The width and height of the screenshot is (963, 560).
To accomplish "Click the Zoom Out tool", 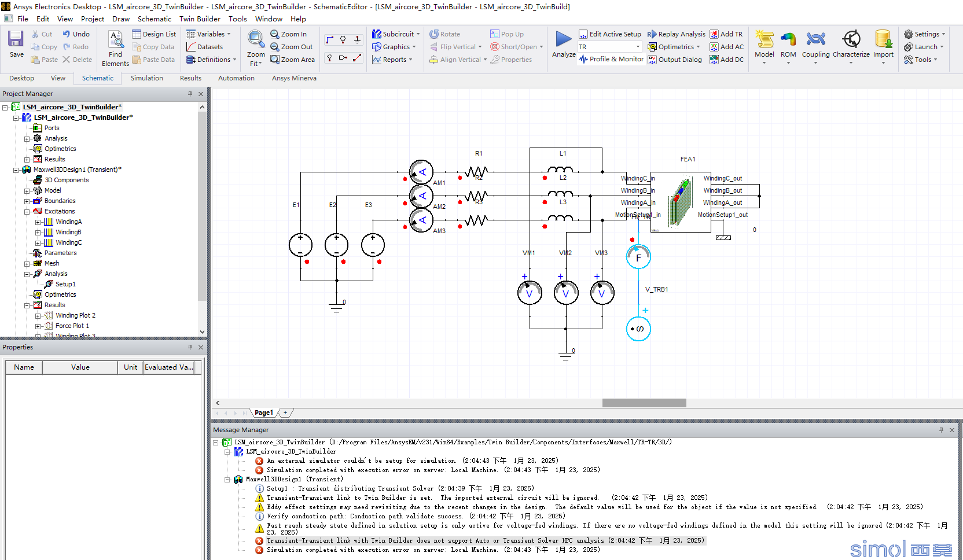I will pyautogui.click(x=291, y=47).
